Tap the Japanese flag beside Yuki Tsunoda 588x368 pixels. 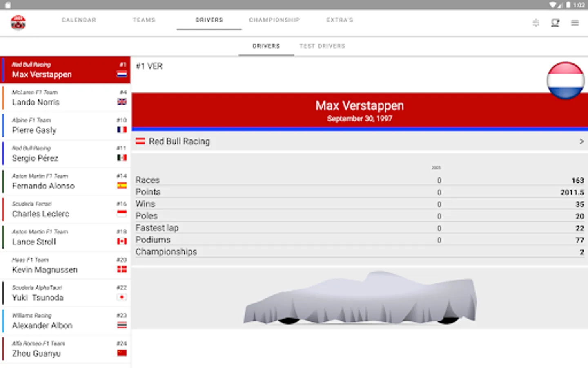click(x=122, y=297)
